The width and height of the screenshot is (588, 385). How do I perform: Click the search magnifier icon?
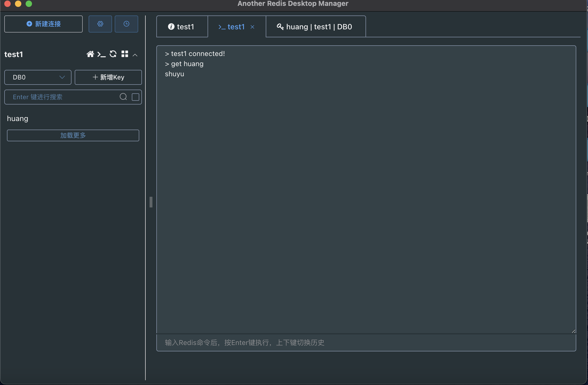point(123,97)
